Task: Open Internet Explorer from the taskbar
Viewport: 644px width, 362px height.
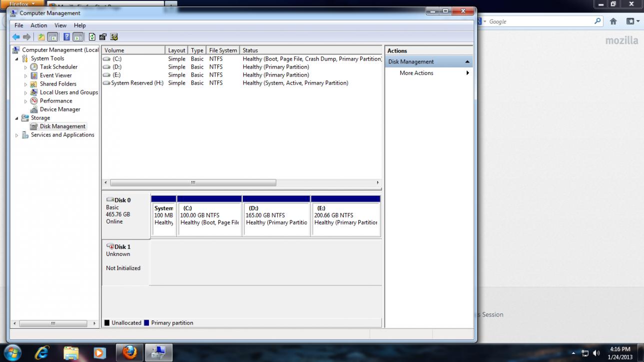Action: [x=42, y=353]
